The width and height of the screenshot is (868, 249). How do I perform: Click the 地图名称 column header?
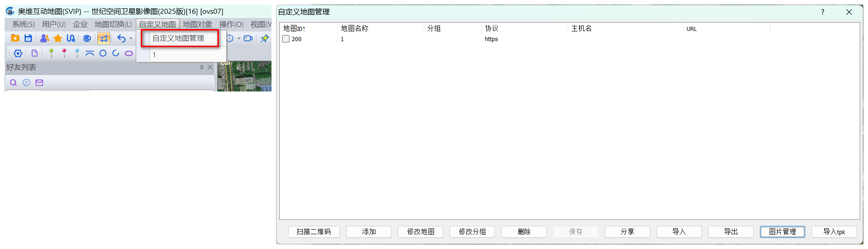[381, 29]
